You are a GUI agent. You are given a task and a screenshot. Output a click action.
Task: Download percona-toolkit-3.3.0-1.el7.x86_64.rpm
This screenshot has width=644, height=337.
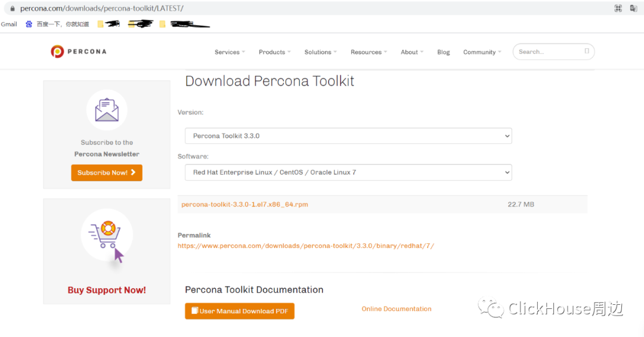pos(245,204)
